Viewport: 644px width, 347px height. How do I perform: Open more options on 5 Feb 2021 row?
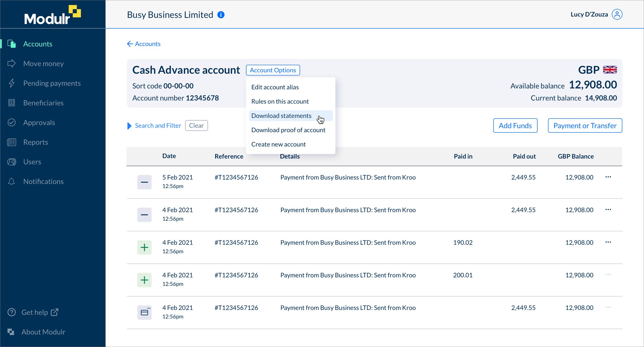(x=608, y=177)
